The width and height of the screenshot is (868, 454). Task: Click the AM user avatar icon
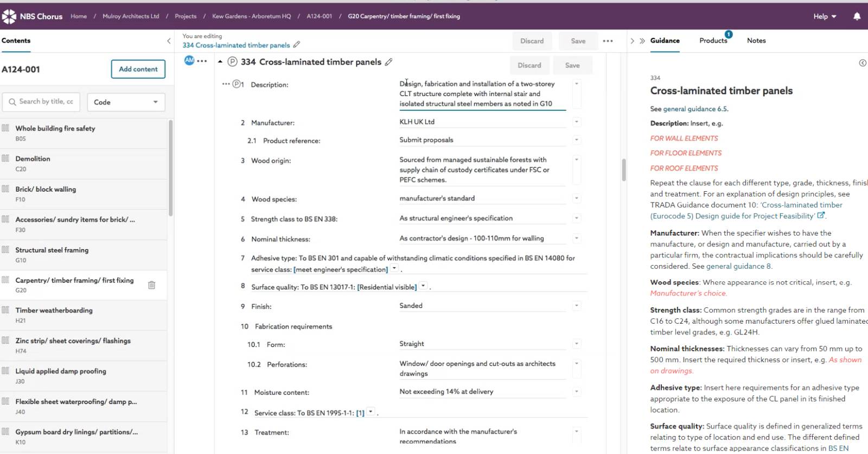189,61
